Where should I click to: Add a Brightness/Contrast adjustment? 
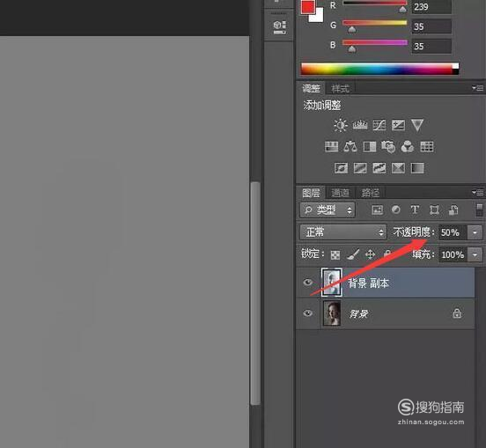(x=341, y=125)
